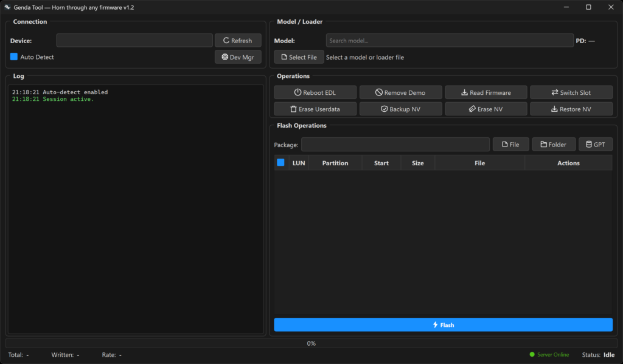Open Dev Mgr device manager

pos(238,57)
